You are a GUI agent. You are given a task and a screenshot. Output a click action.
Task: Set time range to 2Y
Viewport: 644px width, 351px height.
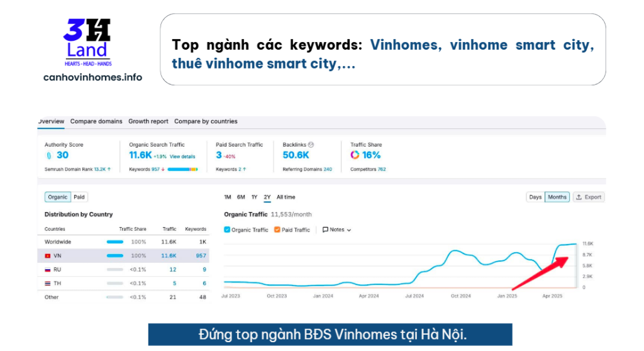(267, 198)
